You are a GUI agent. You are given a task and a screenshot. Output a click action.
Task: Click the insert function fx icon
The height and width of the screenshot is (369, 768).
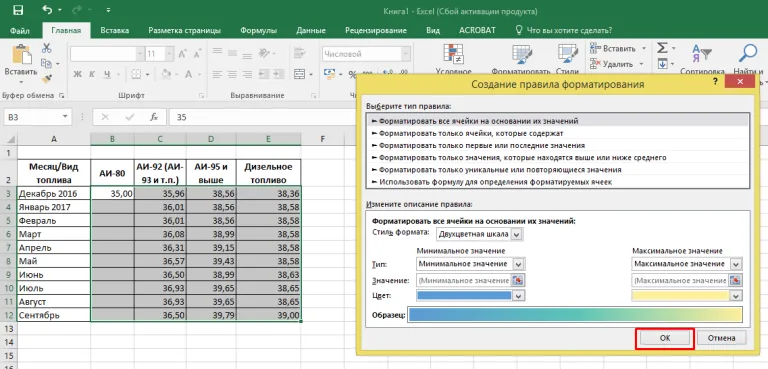tap(154, 117)
